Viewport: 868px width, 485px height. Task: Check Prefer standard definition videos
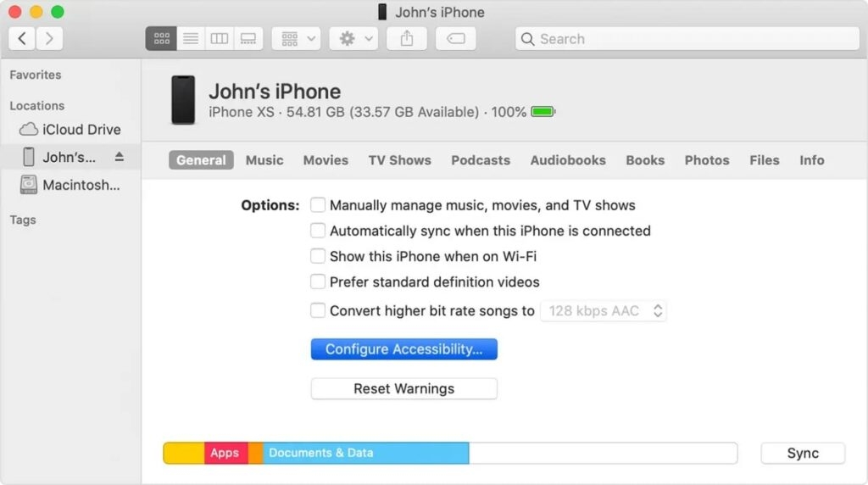[318, 282]
